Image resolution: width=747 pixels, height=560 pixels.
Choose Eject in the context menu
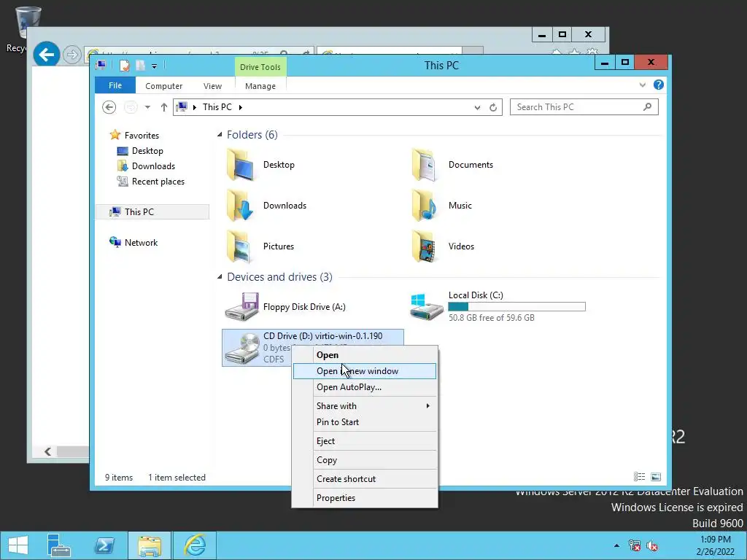click(x=365, y=441)
